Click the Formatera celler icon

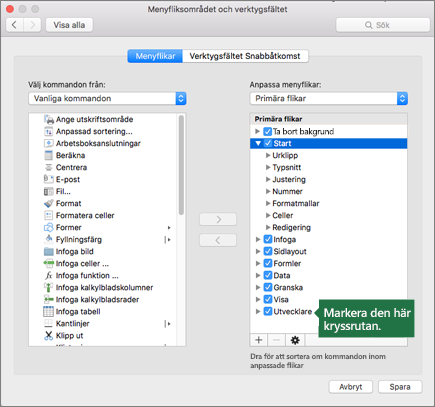(49, 215)
